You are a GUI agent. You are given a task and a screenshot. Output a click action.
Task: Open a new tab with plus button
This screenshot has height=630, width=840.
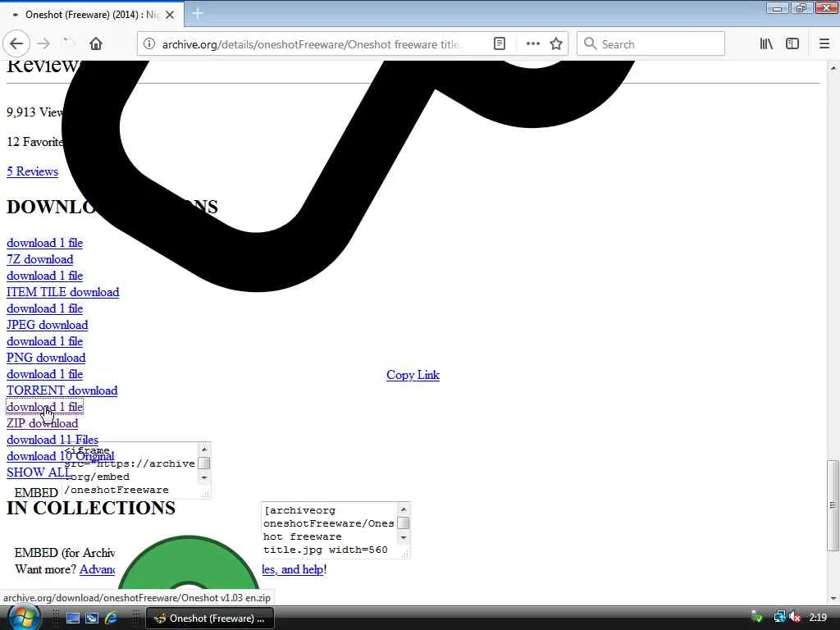click(x=198, y=13)
